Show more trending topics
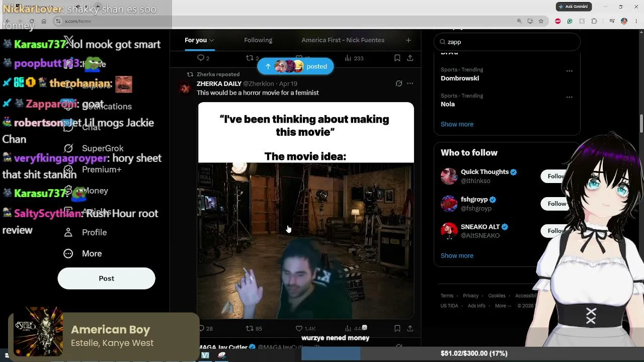644x362 pixels. pyautogui.click(x=457, y=124)
